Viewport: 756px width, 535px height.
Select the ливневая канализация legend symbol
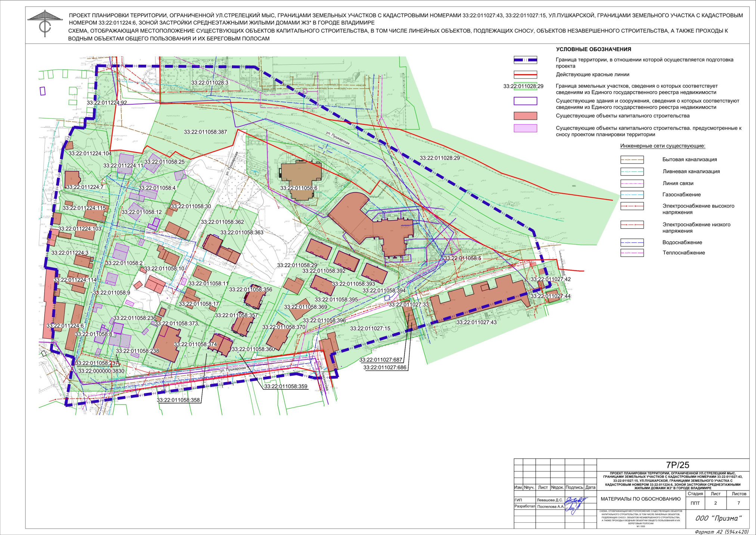[x=632, y=172]
